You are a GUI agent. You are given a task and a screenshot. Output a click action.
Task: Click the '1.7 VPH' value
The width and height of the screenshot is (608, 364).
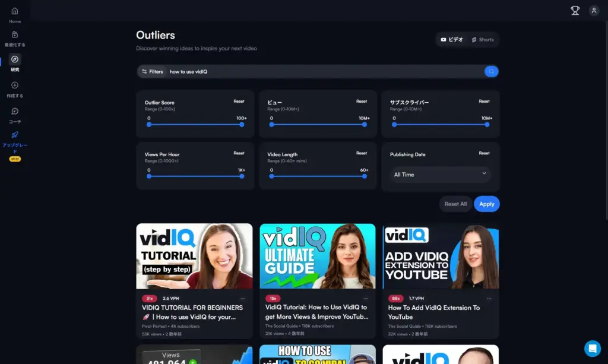[416, 299]
